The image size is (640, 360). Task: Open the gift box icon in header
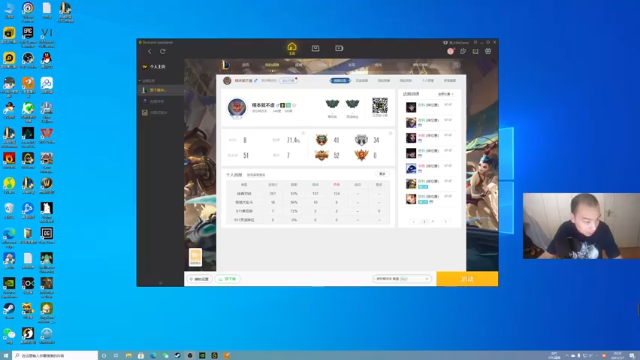[x=488, y=51]
